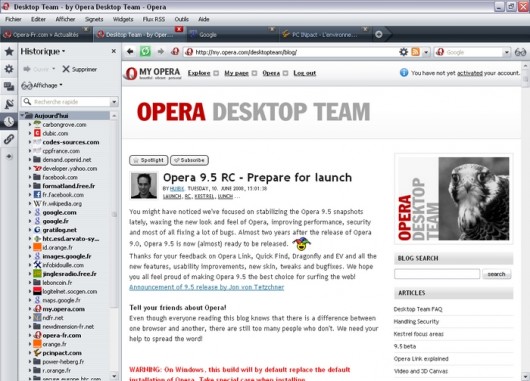Select the opera-fr.com history item
The image size is (530, 381).
click(62, 335)
